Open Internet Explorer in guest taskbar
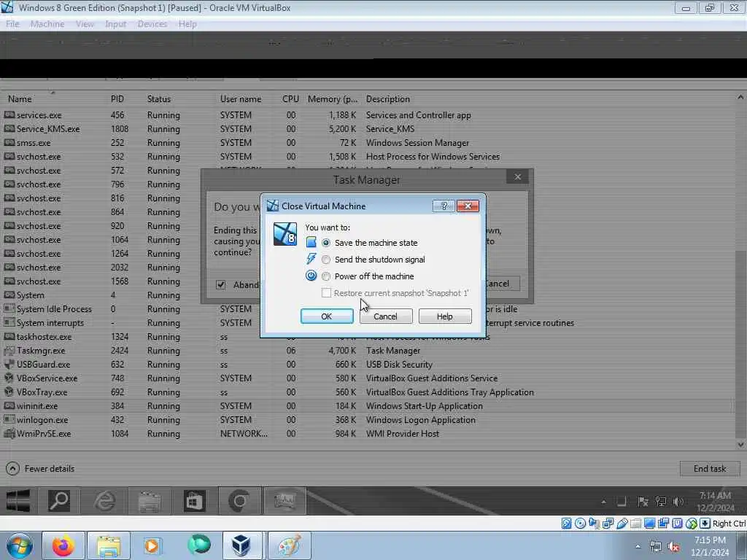747x560 pixels. [104, 501]
